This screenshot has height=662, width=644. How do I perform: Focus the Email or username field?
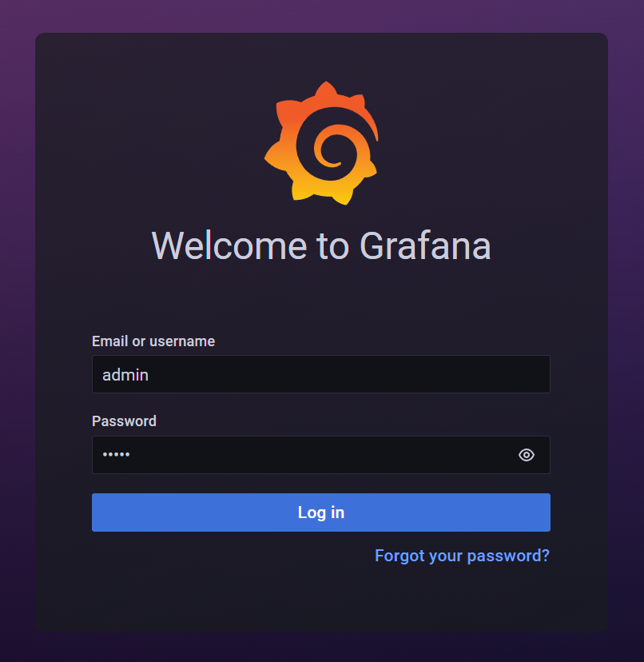[x=320, y=374]
